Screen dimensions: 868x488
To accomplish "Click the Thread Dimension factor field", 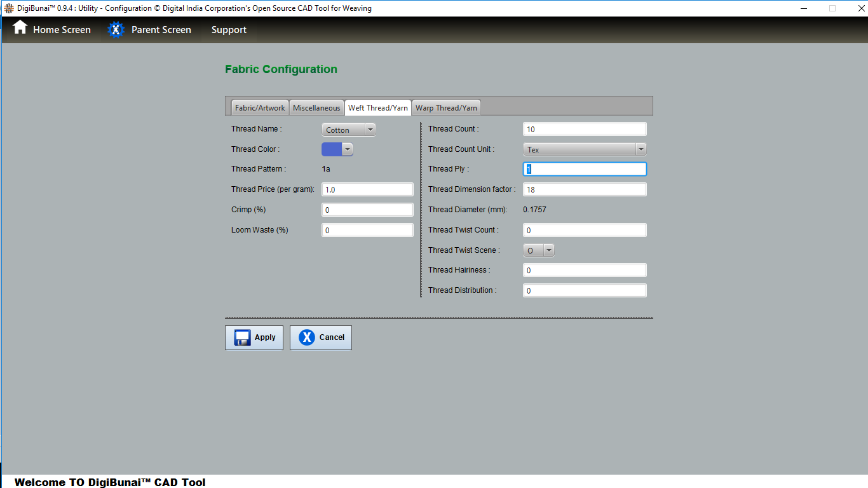I will tap(584, 189).
